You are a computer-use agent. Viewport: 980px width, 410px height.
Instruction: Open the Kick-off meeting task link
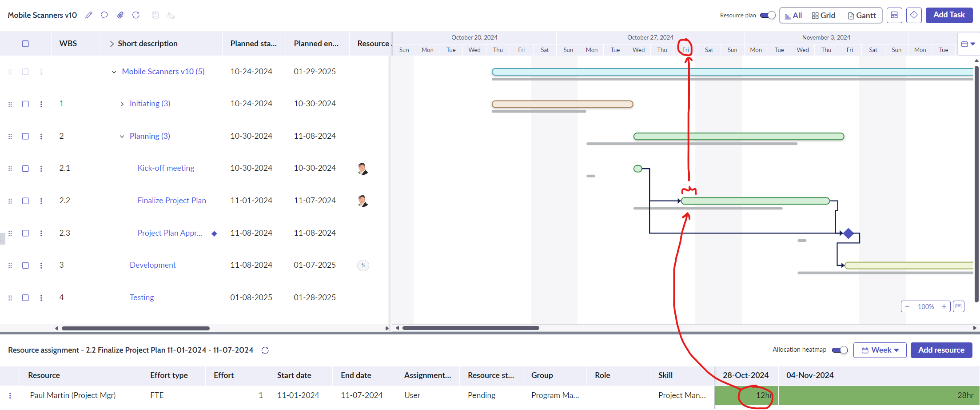click(x=166, y=168)
